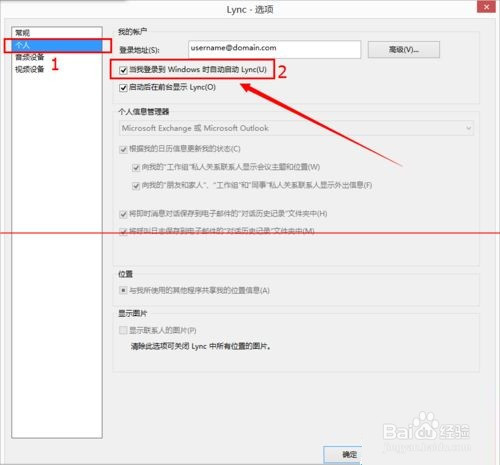Toggle save call logs to email folder (M)
The width and height of the screenshot is (500, 465).
pyautogui.click(x=123, y=231)
